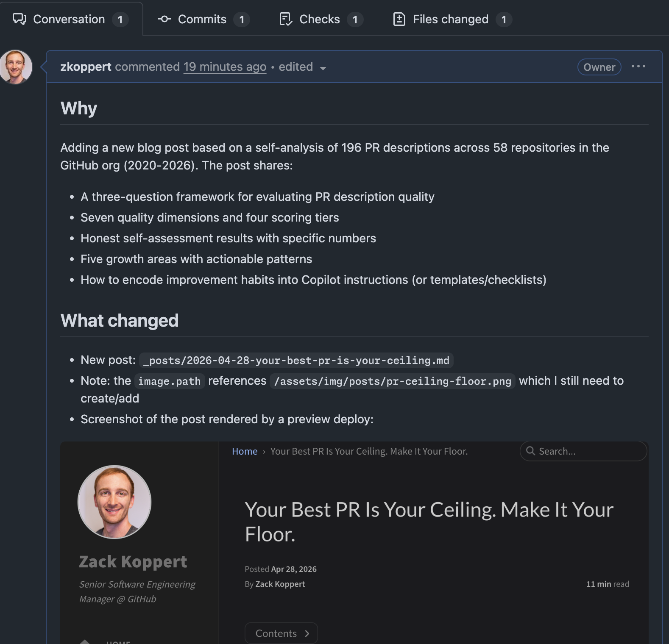669x644 pixels.
Task: Open the three-dot comment options menu
Action: pyautogui.click(x=638, y=67)
